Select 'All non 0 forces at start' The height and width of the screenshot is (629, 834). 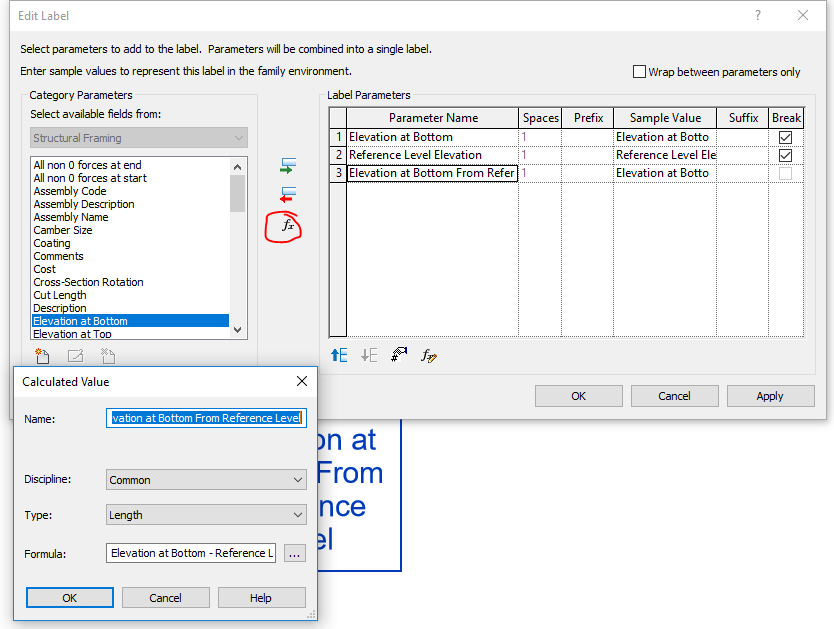click(130, 178)
